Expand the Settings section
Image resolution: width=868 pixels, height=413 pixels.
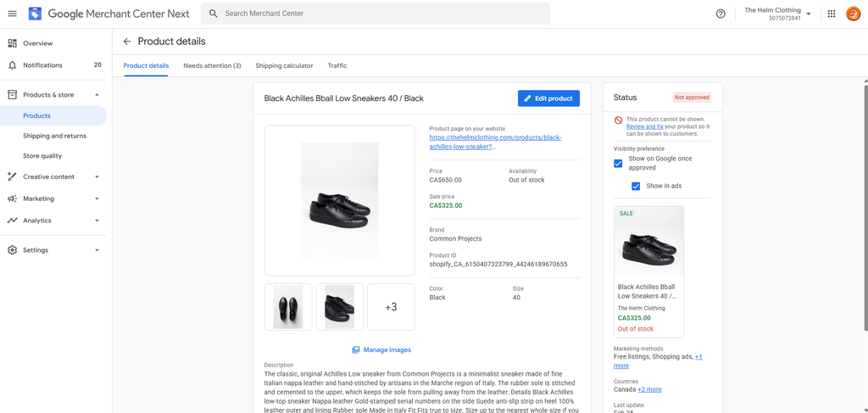pos(97,250)
